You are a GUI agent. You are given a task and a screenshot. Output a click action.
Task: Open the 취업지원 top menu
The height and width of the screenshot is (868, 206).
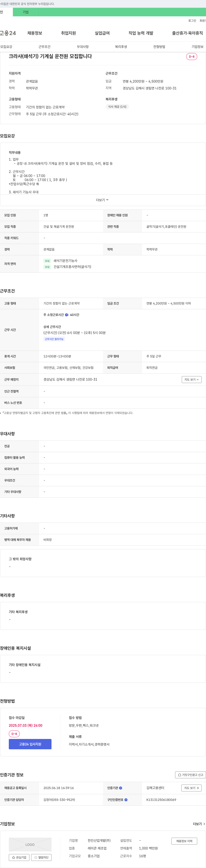pos(68,33)
